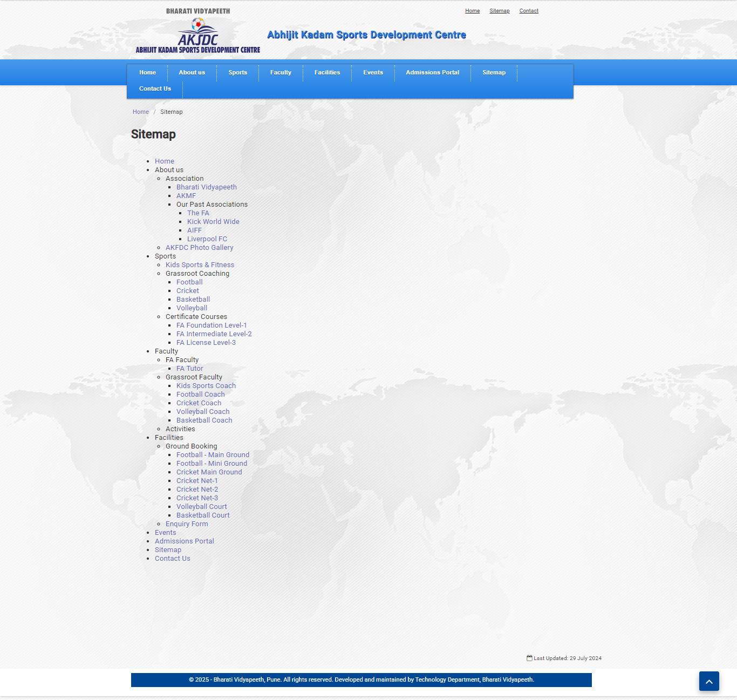Screen dimensions: 737x700
Task: Click the calendar icon beside Last Updated
Action: (x=529, y=658)
